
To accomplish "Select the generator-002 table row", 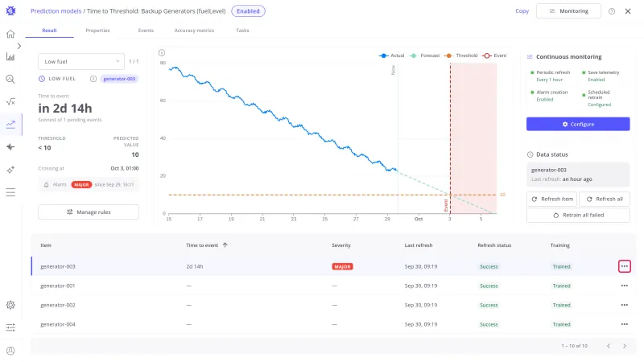I will click(x=333, y=305).
